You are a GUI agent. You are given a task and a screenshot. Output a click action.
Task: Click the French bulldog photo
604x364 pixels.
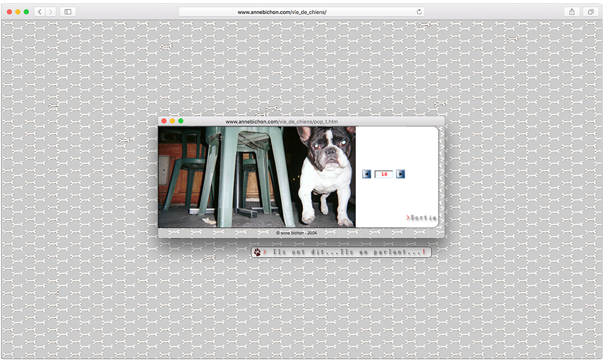tap(257, 177)
